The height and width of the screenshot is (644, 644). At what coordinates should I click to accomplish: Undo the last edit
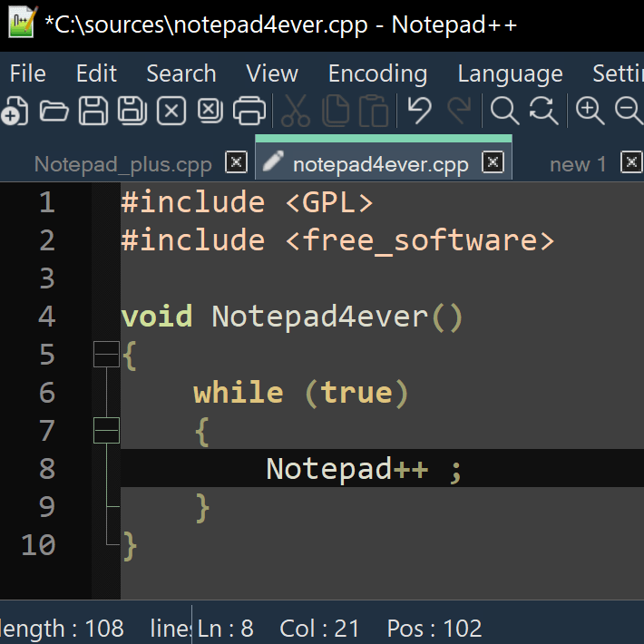419,111
